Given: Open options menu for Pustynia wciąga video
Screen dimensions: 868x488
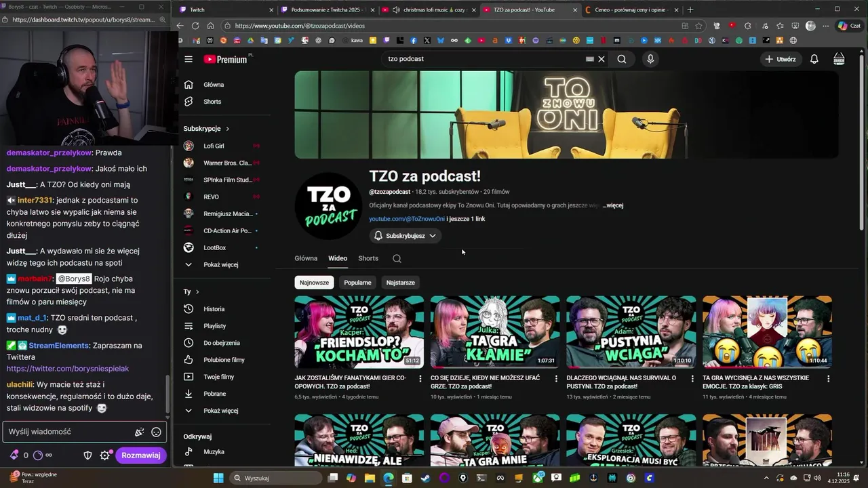Looking at the screenshot, I should (x=692, y=379).
